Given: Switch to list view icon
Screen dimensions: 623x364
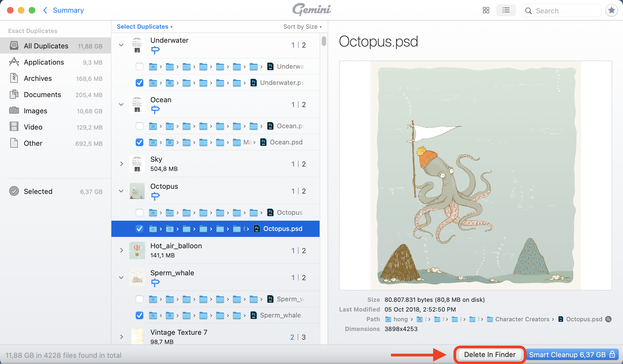Looking at the screenshot, I should click(x=506, y=10).
